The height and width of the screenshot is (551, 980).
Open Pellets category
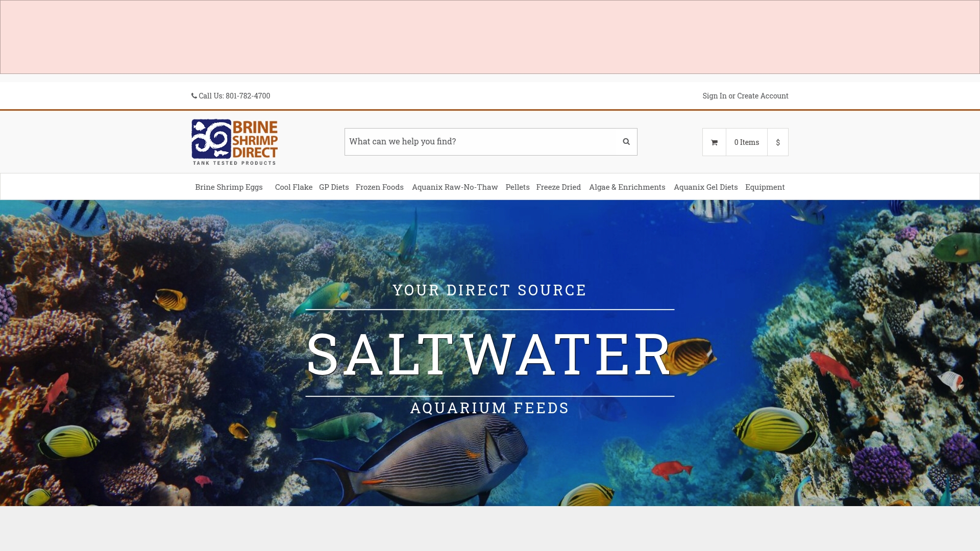pos(518,187)
